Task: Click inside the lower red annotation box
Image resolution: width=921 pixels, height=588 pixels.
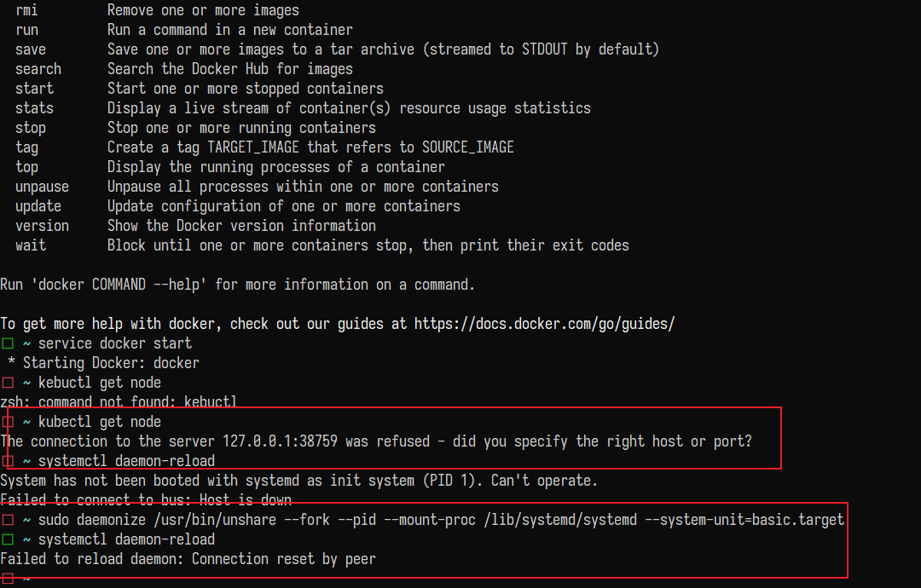Action: coord(426,539)
